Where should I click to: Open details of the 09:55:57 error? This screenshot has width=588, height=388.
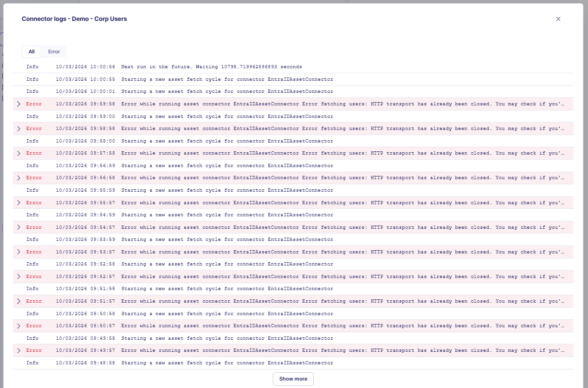pos(19,203)
